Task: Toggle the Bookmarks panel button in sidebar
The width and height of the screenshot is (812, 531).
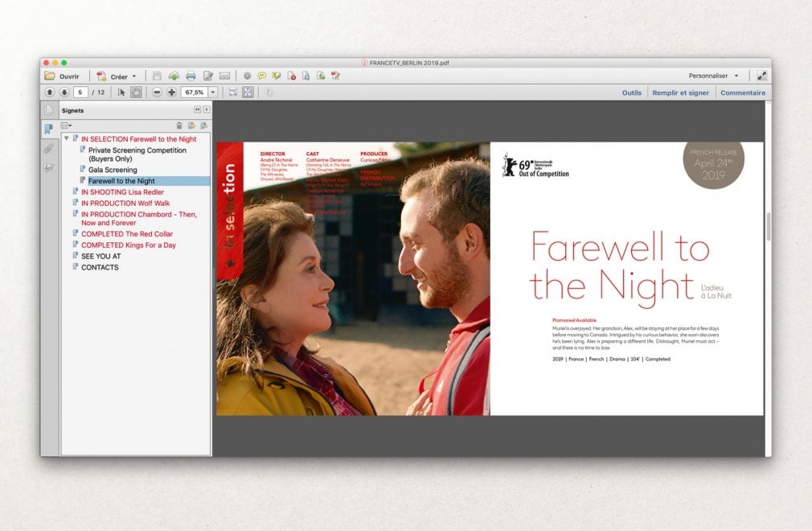Action: point(49,129)
